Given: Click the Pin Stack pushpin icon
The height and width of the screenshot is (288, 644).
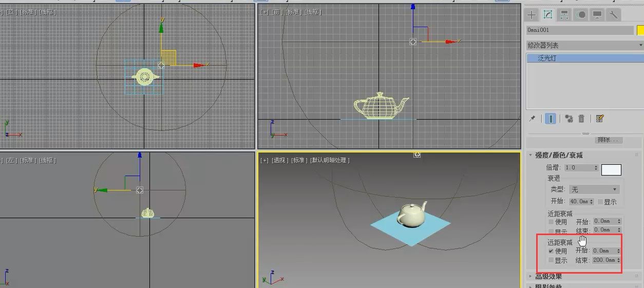Looking at the screenshot, I should pos(532,119).
